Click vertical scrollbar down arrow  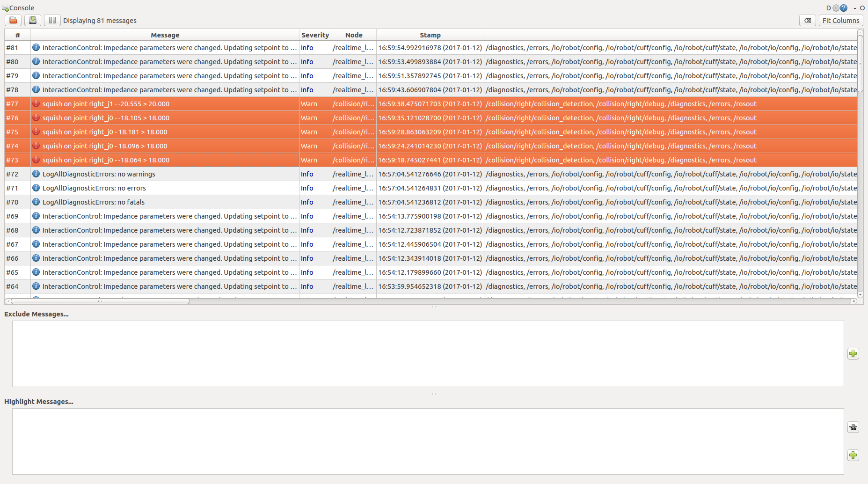[860, 295]
